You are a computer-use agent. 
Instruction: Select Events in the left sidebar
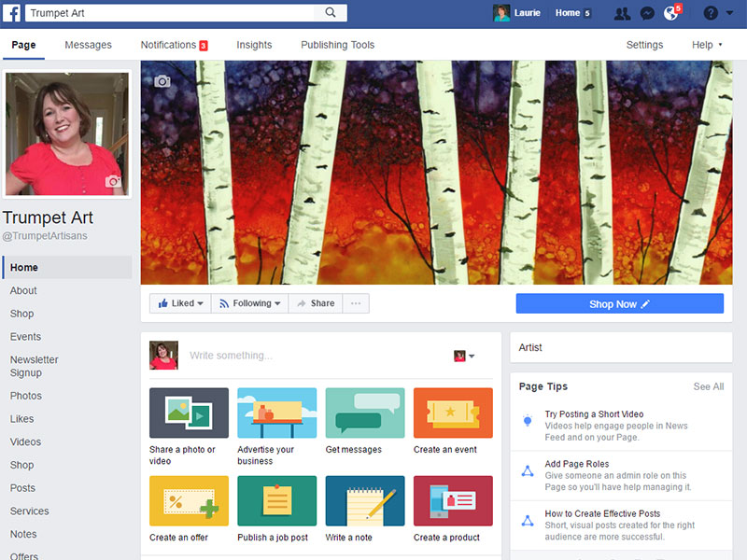[25, 337]
